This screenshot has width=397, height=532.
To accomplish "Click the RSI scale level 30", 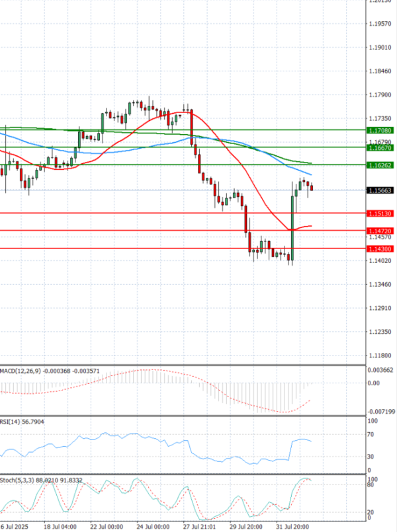I will pos(371,457).
